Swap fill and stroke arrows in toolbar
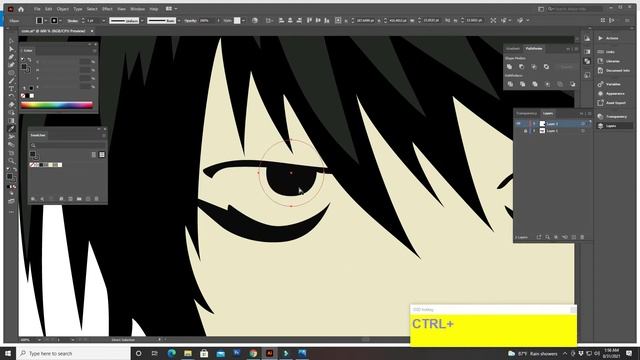Image resolution: width=640 pixels, height=360 pixels. click(15, 169)
